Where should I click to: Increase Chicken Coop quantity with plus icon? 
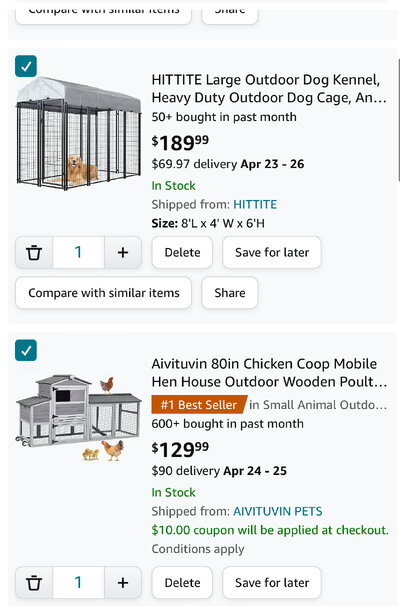pos(123,582)
